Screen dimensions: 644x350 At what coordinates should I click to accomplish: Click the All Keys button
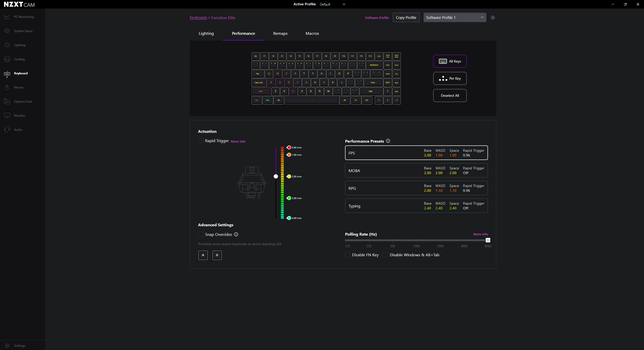(x=450, y=61)
